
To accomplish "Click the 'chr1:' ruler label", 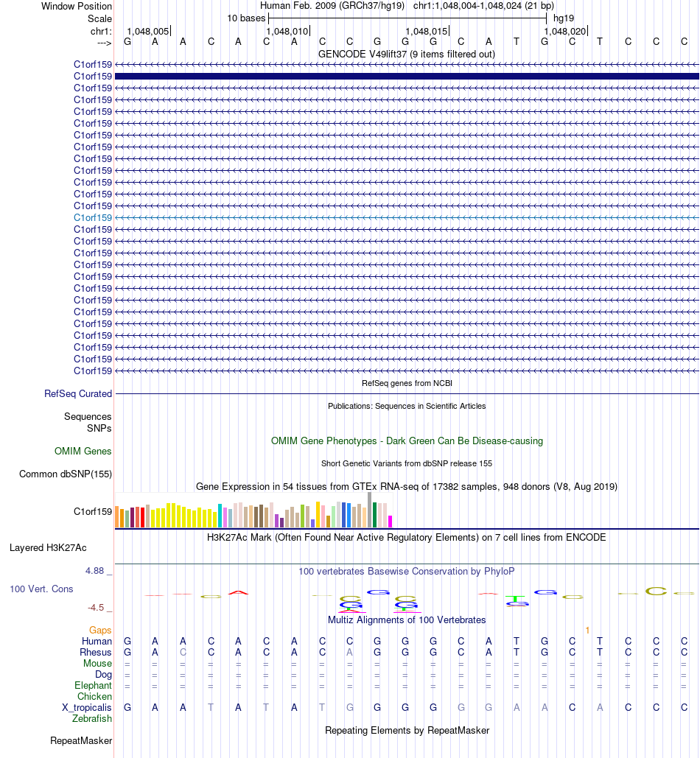I will tap(101, 32).
